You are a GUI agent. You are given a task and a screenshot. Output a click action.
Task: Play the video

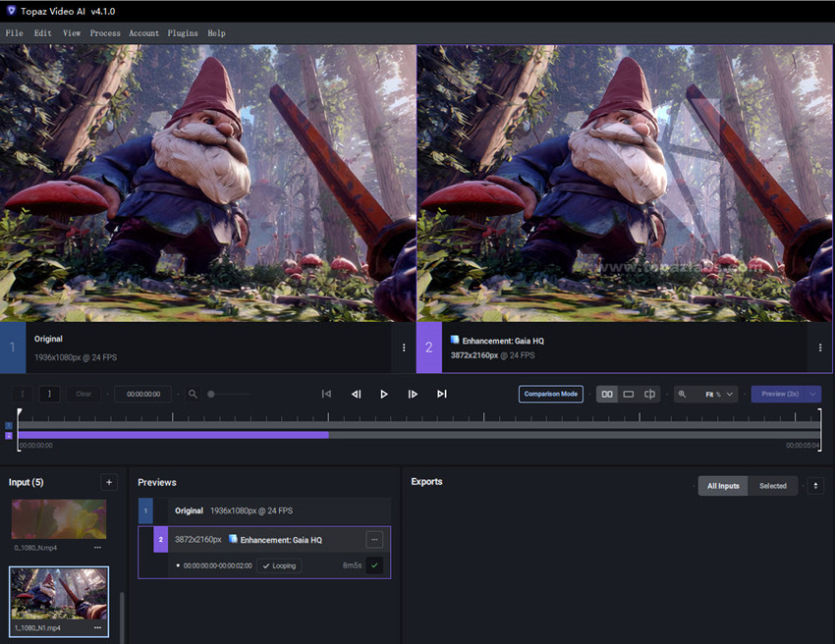384,394
